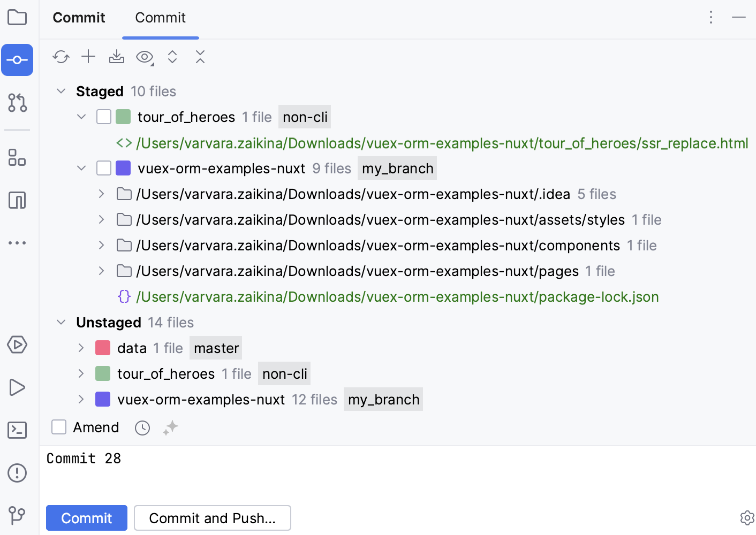Open the eye view options icon
Viewport: 756px width, 535px height.
[145, 57]
